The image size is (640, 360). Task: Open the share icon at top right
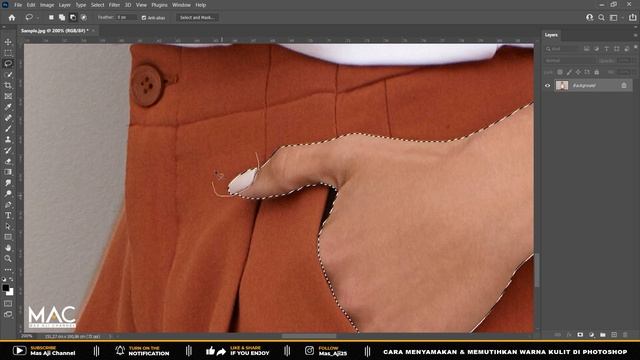point(632,18)
